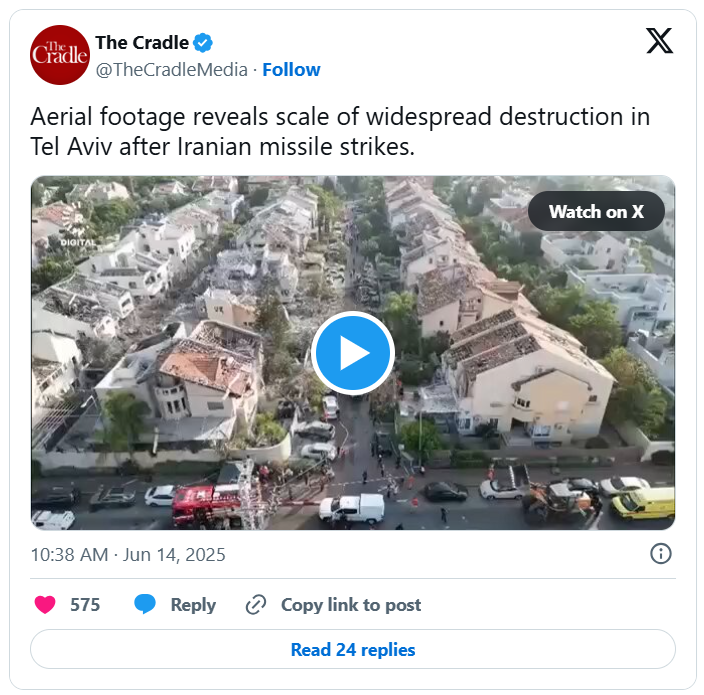This screenshot has height=695, width=704.
Task: Open The Cradle profile avatar
Action: pyautogui.click(x=60, y=55)
